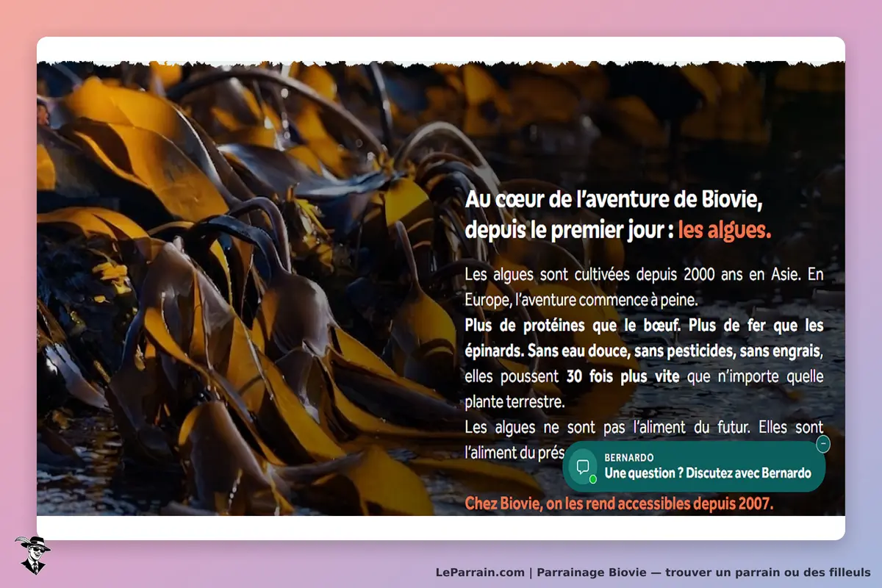Click the orange 'les algues.' heading text
Viewport: 882px width, 588px height.
pyautogui.click(x=724, y=230)
